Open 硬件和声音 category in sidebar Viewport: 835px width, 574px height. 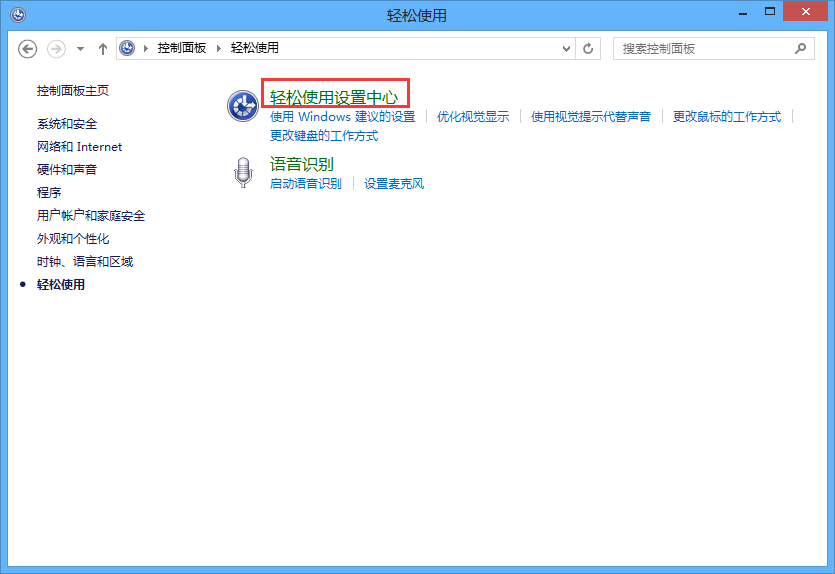point(67,170)
